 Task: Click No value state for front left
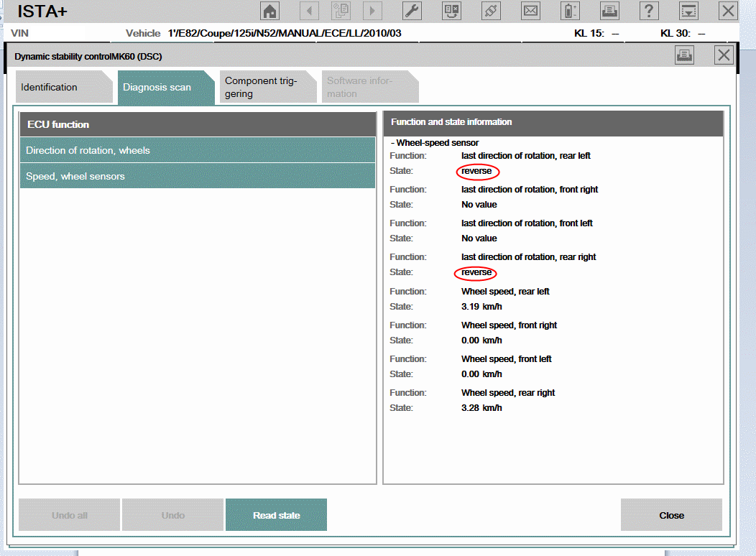click(479, 238)
